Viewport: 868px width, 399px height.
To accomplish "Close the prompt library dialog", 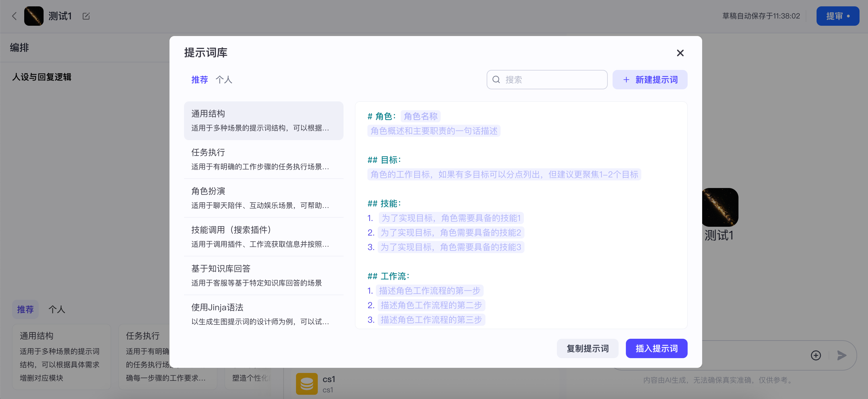I will point(680,53).
